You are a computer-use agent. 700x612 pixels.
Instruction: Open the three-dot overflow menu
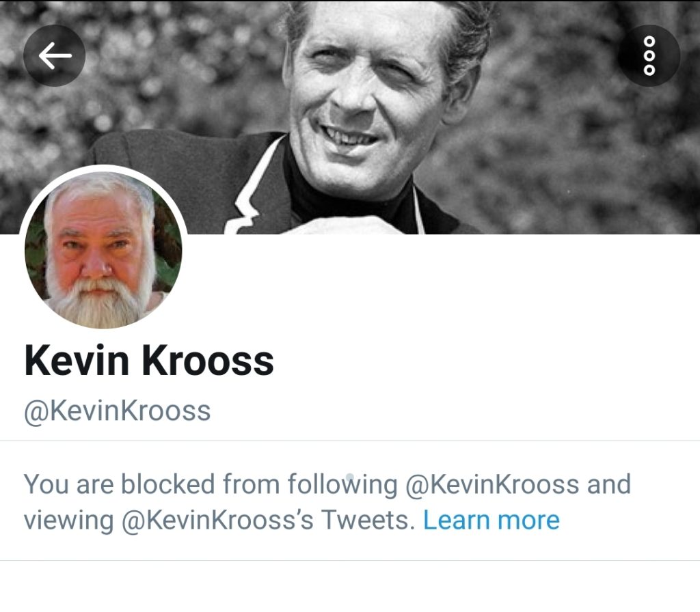tap(649, 56)
